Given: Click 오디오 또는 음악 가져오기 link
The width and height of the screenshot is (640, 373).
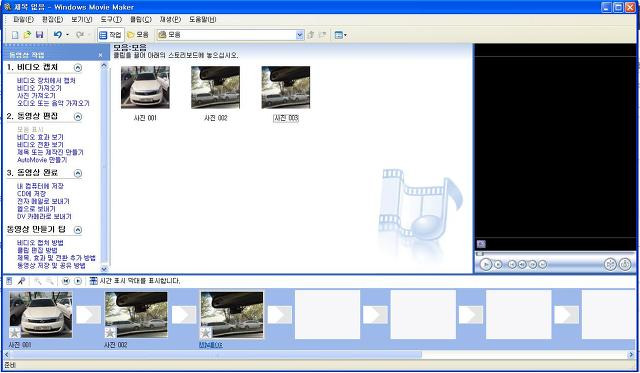Looking at the screenshot, I should pyautogui.click(x=53, y=103).
